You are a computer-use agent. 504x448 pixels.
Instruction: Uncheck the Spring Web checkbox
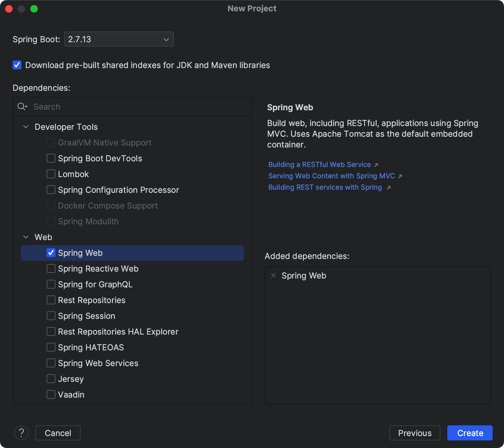coord(51,253)
